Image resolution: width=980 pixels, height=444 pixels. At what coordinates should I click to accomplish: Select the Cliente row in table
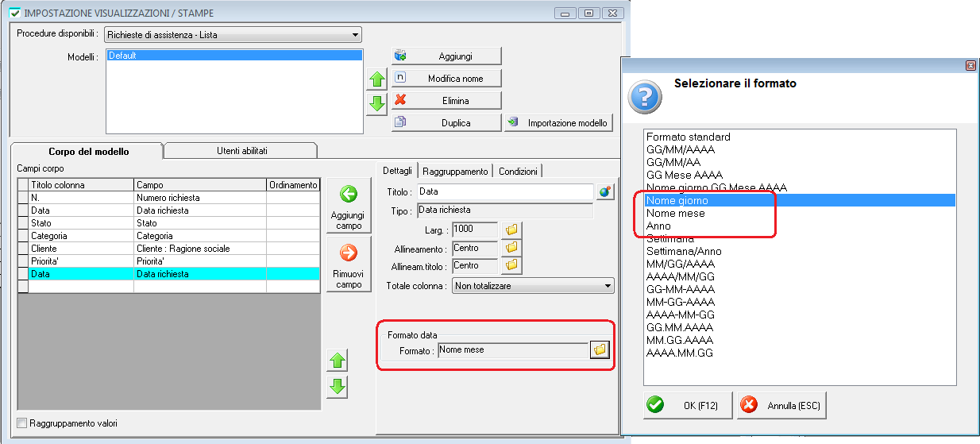pyautogui.click(x=168, y=249)
